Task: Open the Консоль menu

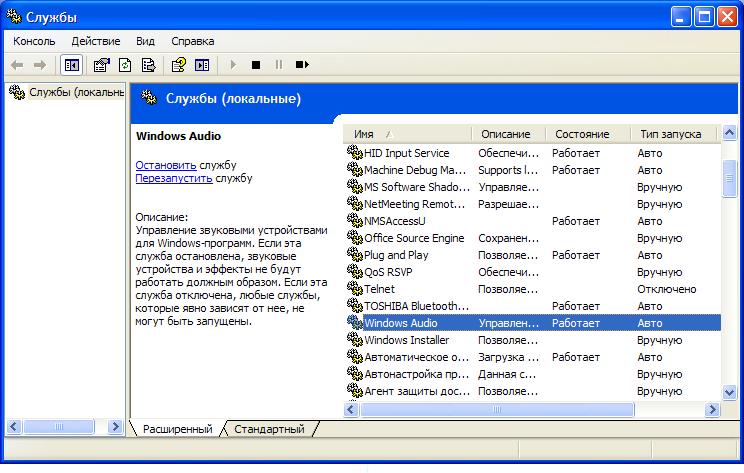Action: tap(34, 41)
